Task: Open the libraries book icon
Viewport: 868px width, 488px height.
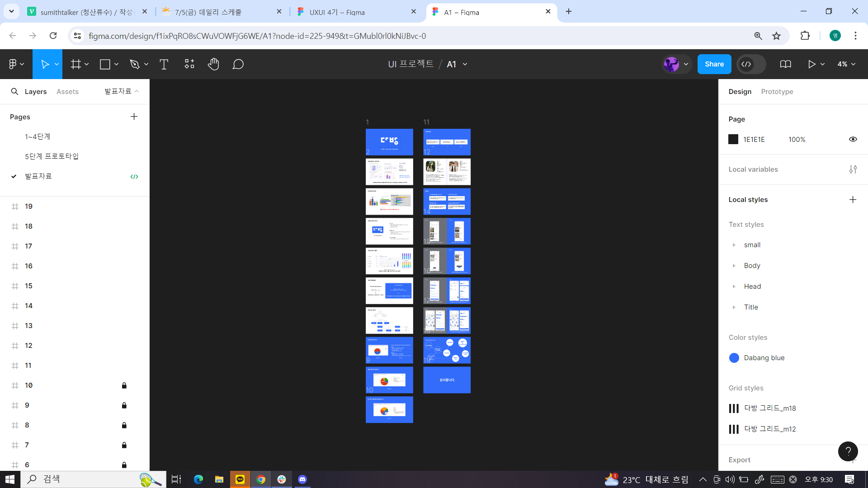Action: [785, 64]
